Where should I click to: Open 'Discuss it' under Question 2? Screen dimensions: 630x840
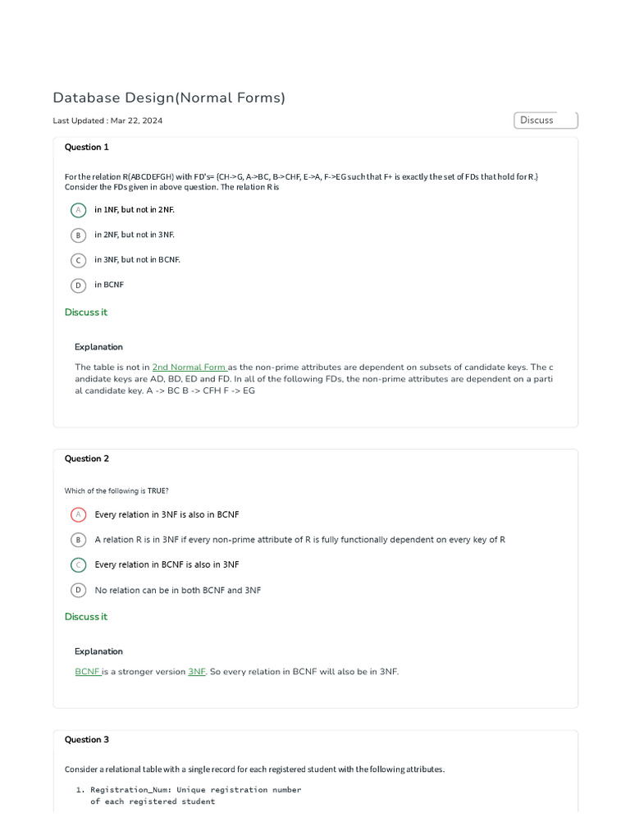click(86, 617)
